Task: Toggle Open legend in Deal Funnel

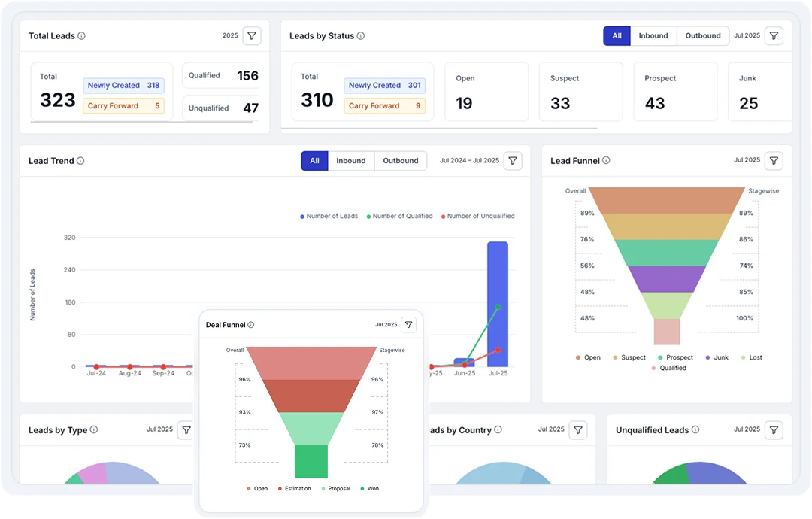Action: pyautogui.click(x=257, y=488)
